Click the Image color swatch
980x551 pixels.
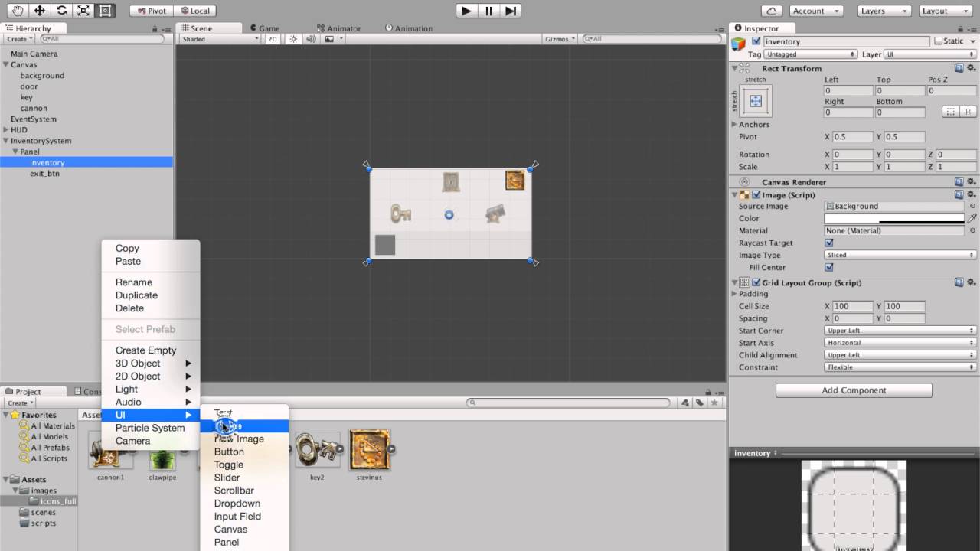(894, 218)
